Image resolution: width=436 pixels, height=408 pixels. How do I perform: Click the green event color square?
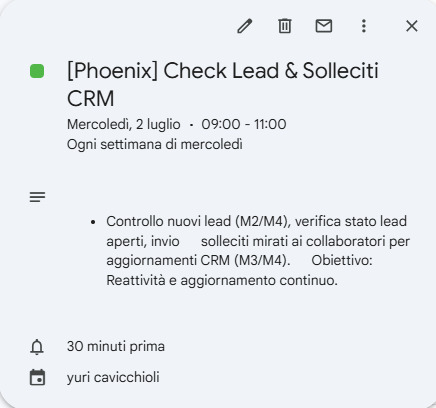coord(37,71)
